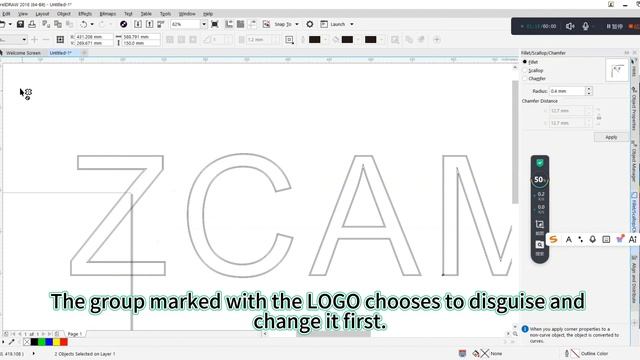Switch to the Welcome Screen tab

23,53
